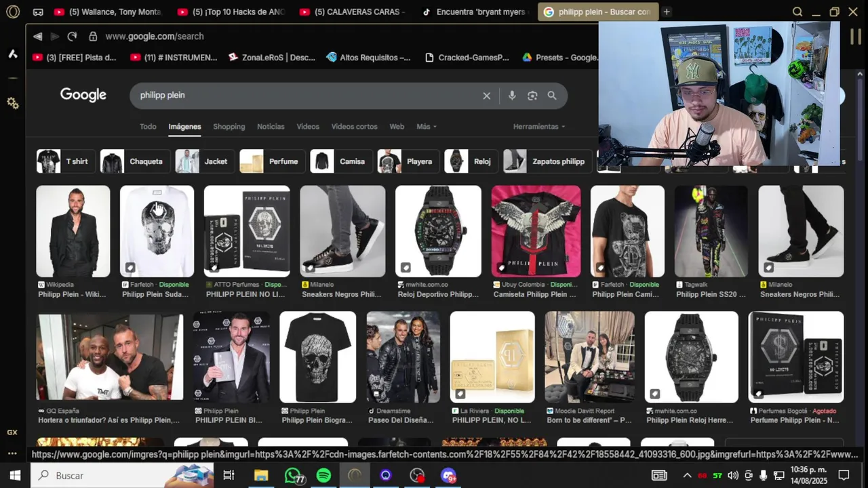Clear the Google search box text
Screen dimensions: 868x488
pyautogui.click(x=486, y=96)
